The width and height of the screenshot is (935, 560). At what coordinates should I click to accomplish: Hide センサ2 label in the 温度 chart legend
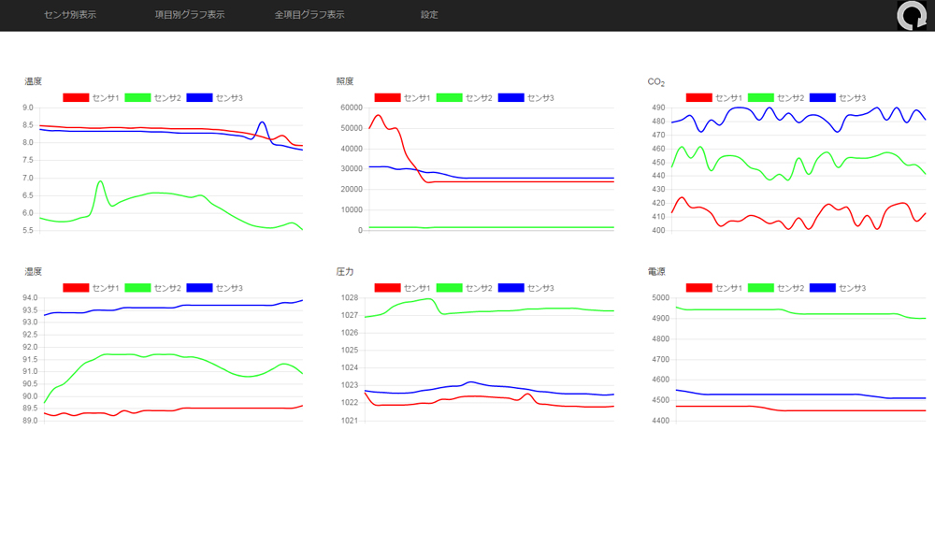(167, 98)
